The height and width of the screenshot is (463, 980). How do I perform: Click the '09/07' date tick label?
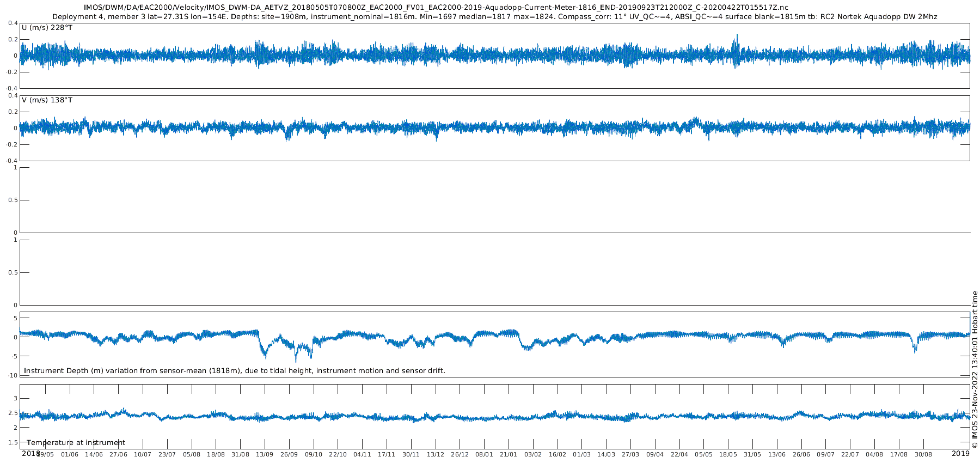click(826, 454)
